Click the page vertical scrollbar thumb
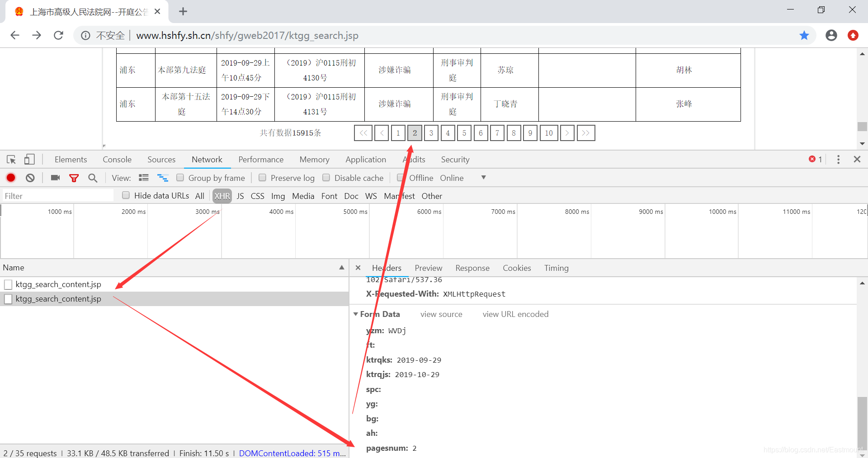 click(862, 127)
